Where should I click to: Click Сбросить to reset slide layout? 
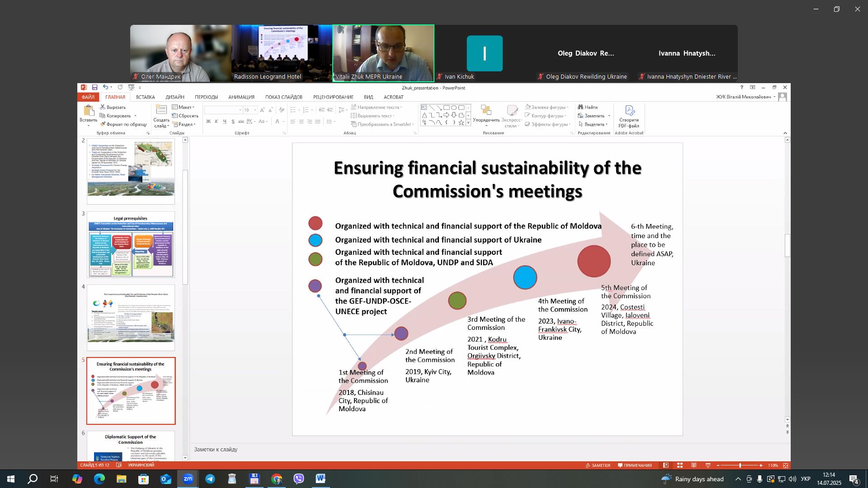coord(185,116)
